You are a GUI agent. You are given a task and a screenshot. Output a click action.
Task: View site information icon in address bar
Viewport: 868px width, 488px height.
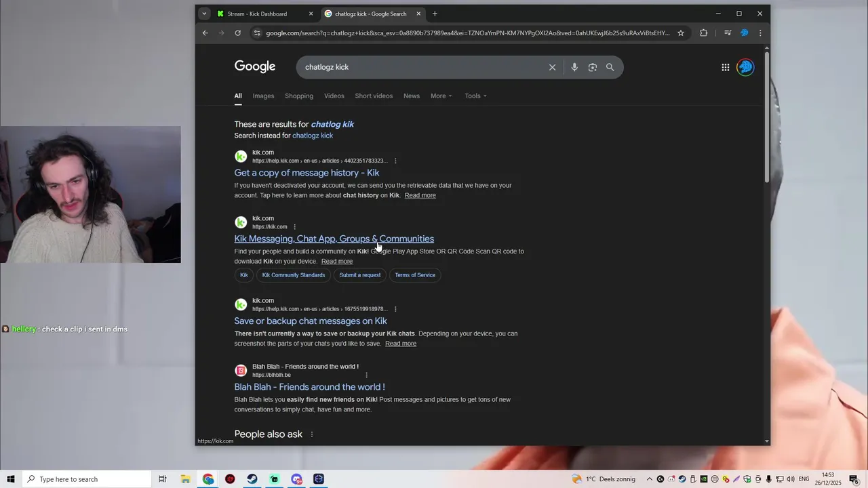pyautogui.click(x=256, y=33)
